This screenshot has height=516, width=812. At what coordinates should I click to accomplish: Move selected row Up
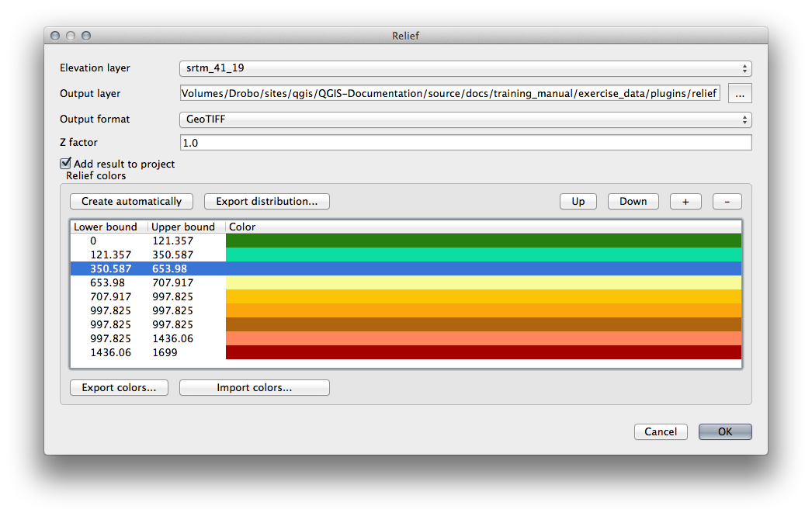pyautogui.click(x=578, y=201)
